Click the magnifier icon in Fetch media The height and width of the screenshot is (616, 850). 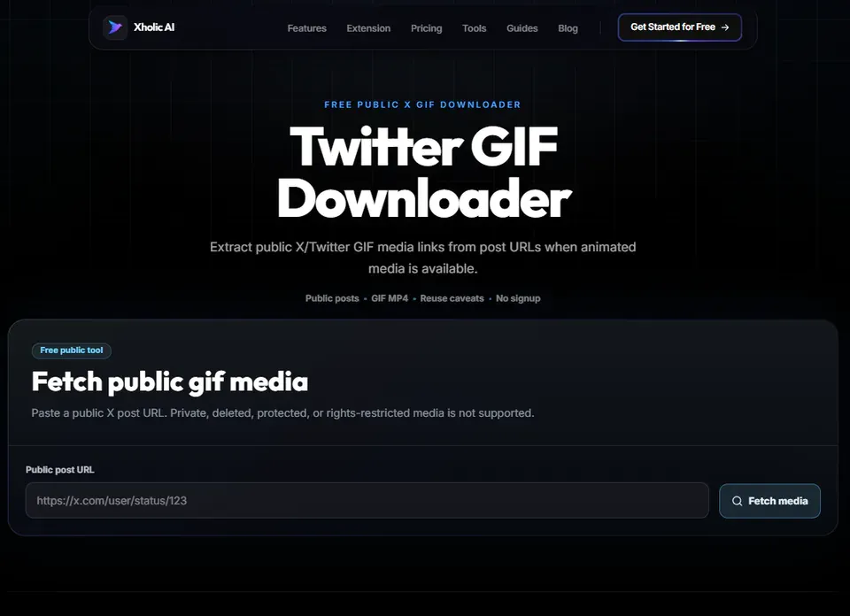(x=738, y=501)
